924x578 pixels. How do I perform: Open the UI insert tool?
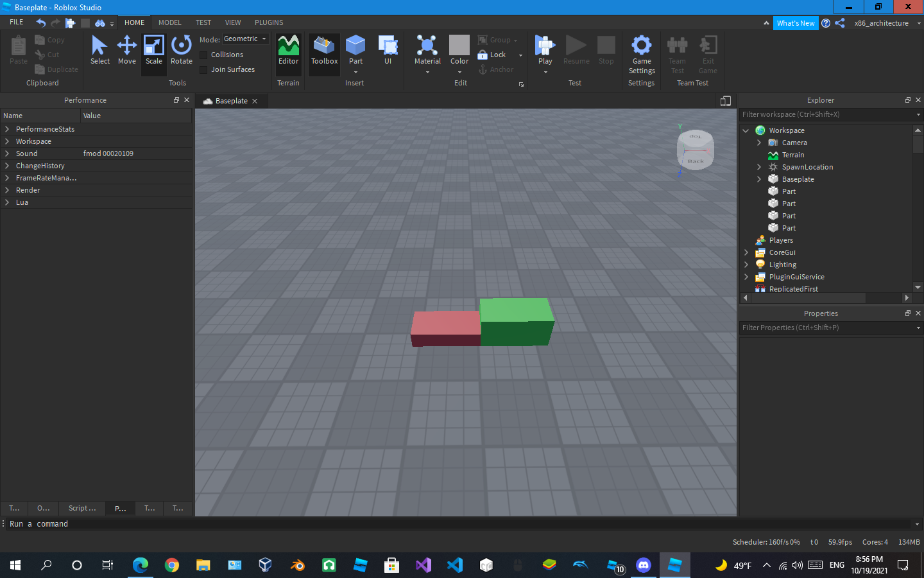point(388,50)
